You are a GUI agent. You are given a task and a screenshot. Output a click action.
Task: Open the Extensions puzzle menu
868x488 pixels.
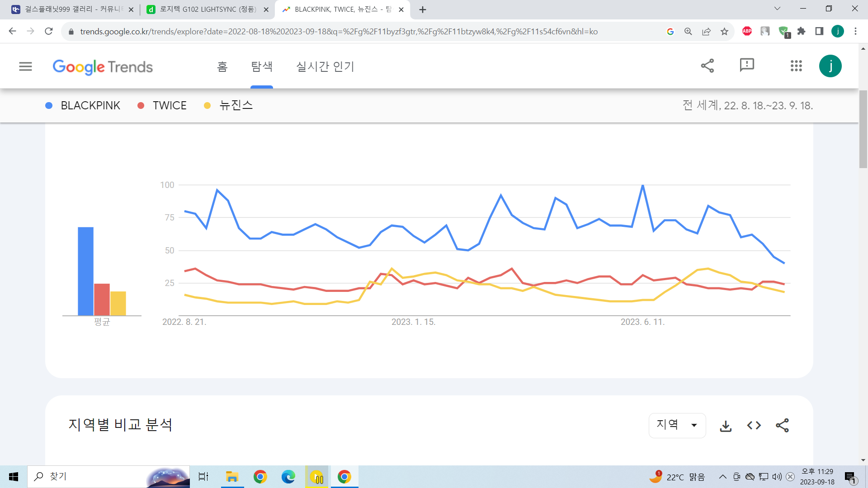coord(802,31)
